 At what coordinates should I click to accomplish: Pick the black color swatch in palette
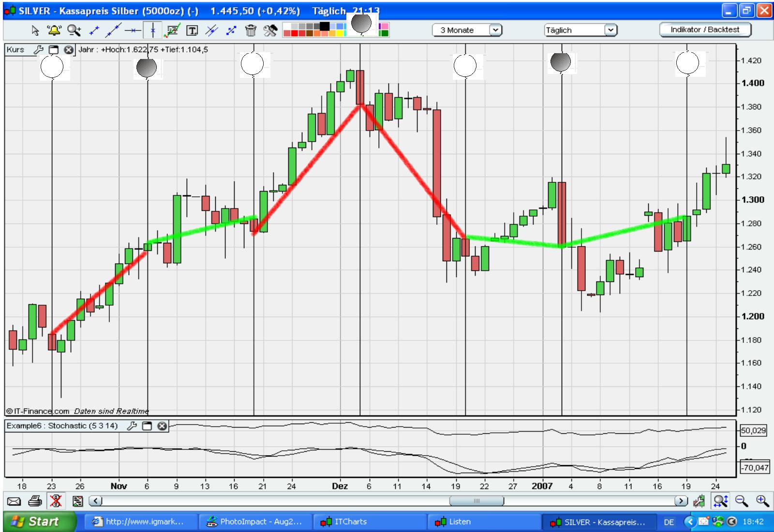(325, 26)
